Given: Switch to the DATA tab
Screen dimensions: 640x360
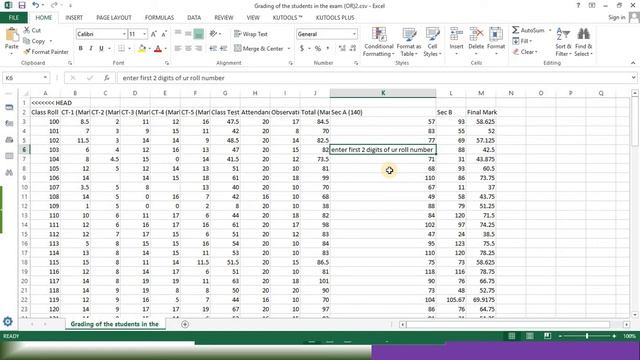Looking at the screenshot, I should (194, 18).
